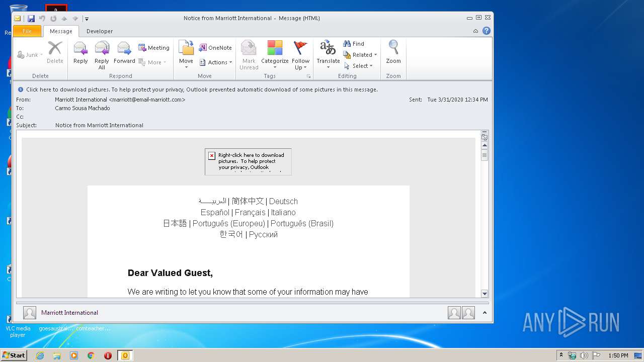Go to the Previous Item arrow
The image size is (644, 362).
pyautogui.click(x=64, y=19)
